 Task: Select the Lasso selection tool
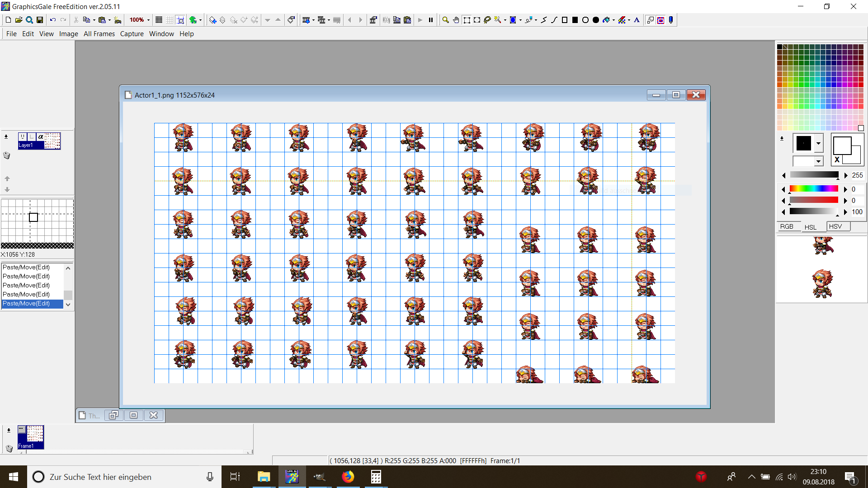pos(487,20)
